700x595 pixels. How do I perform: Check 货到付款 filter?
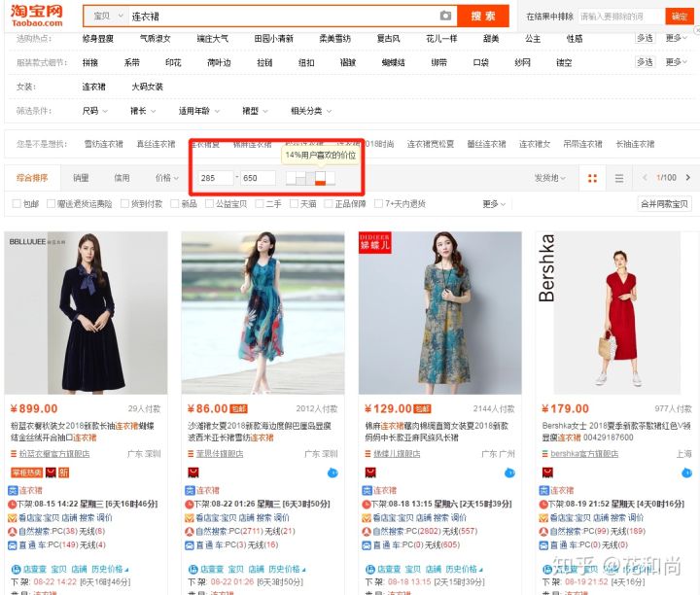coord(125,204)
